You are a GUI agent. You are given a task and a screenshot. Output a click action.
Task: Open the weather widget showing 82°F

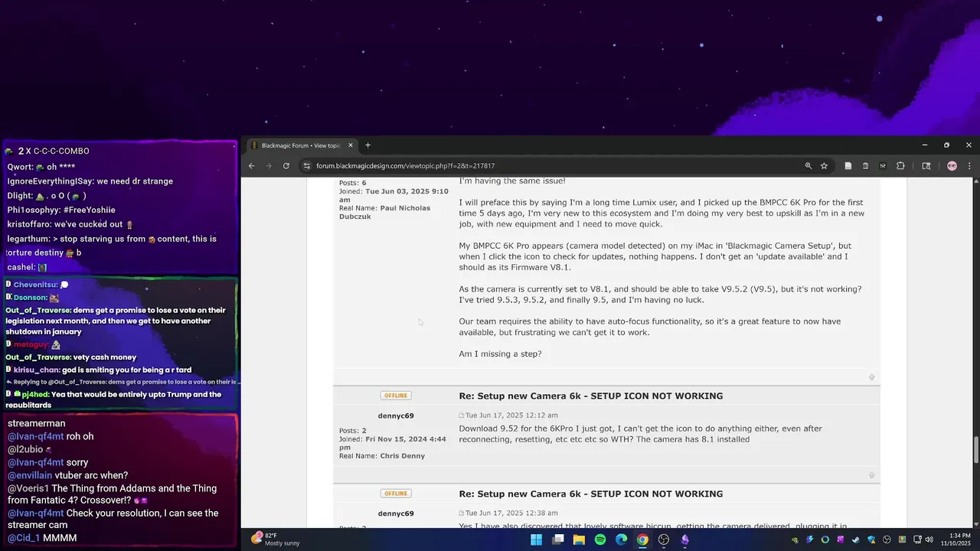[276, 539]
